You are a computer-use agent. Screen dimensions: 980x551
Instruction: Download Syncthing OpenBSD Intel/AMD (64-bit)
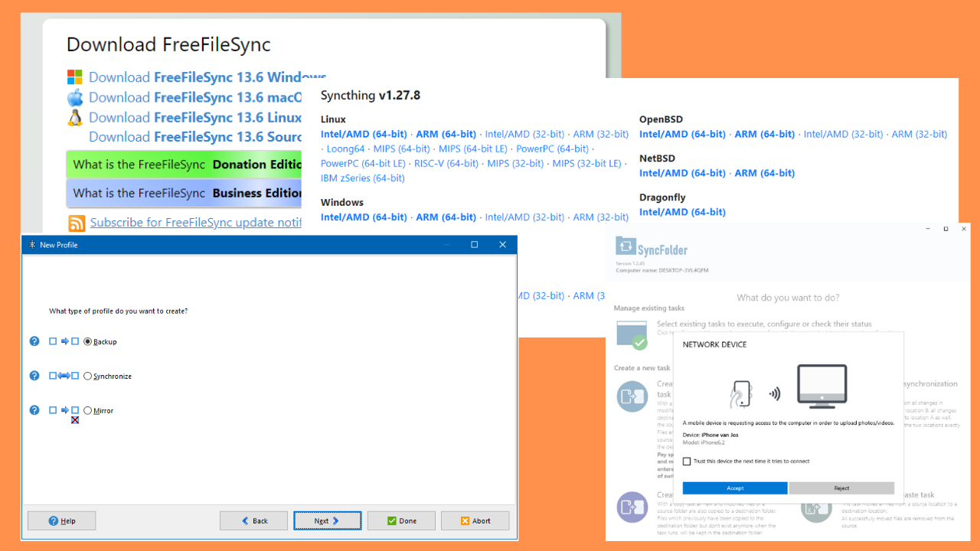pos(682,134)
